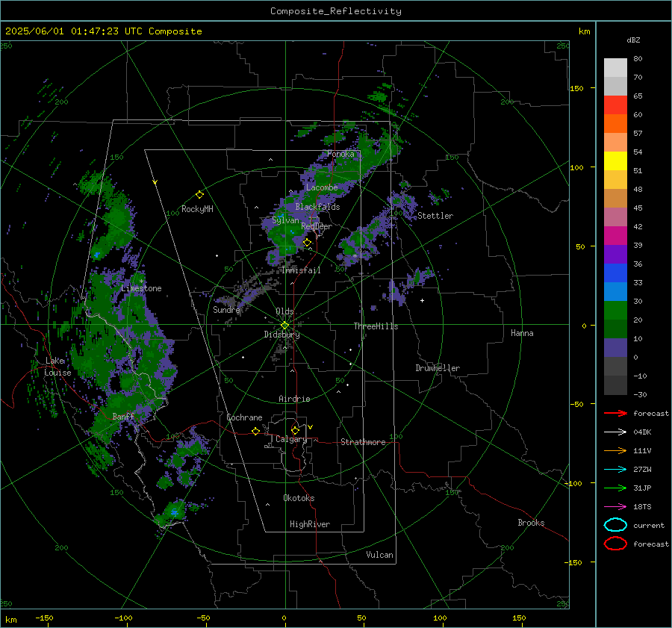Click the Sundre label
The height and width of the screenshot is (628, 672).
pos(226,309)
